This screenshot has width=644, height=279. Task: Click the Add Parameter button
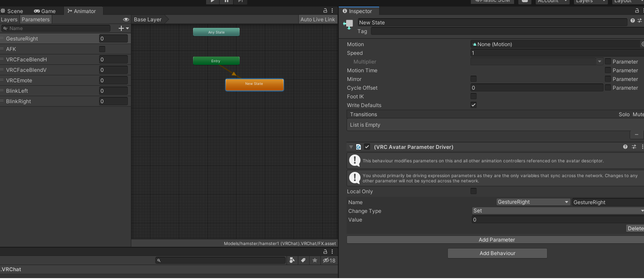coord(497,239)
